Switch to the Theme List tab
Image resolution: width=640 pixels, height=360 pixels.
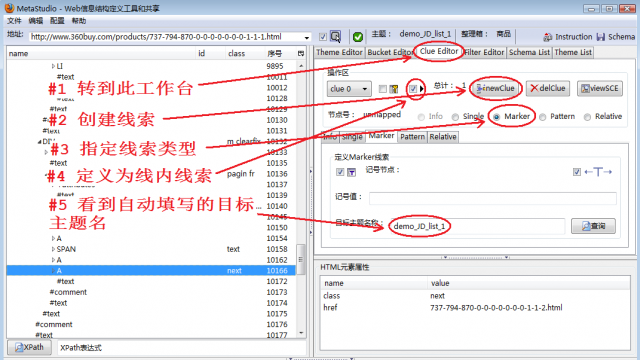[573, 52]
